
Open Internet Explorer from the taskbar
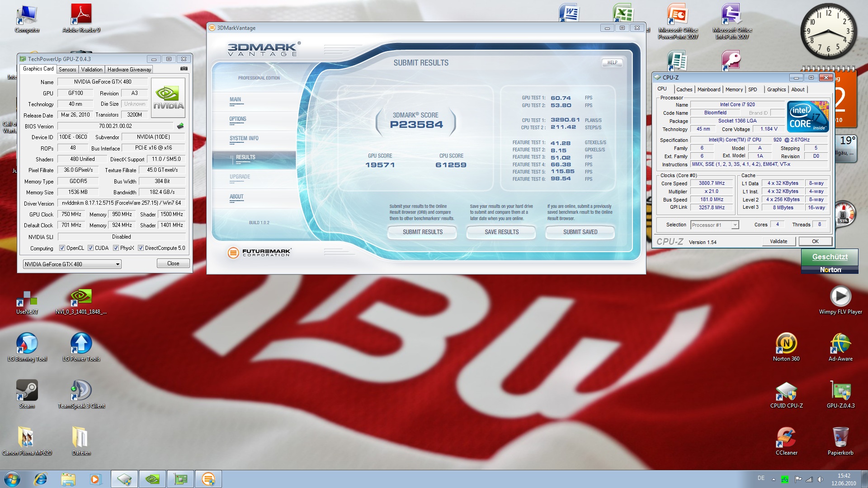click(x=41, y=479)
